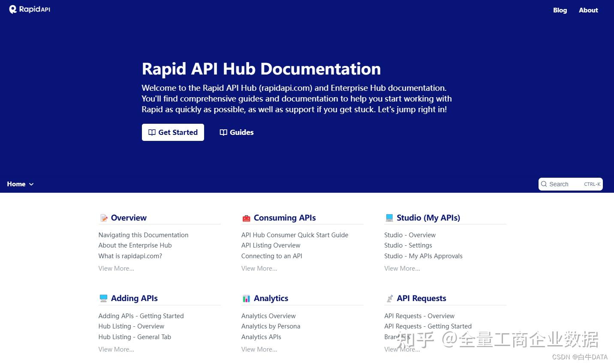Click View More under Studio (My APIs)

pyautogui.click(x=402, y=269)
